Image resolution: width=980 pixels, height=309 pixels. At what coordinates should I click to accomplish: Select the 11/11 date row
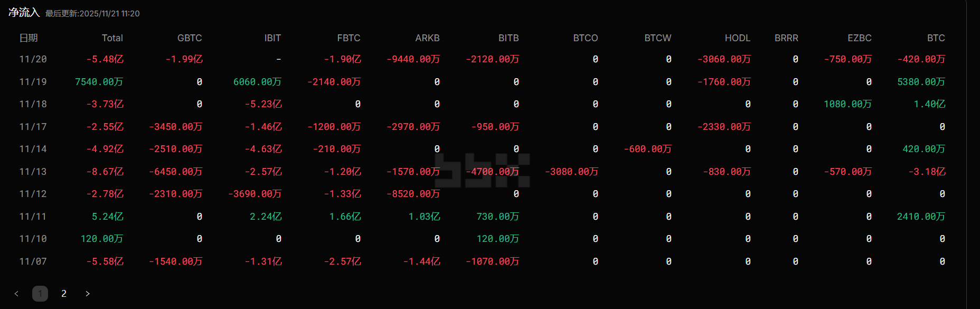[x=33, y=217]
